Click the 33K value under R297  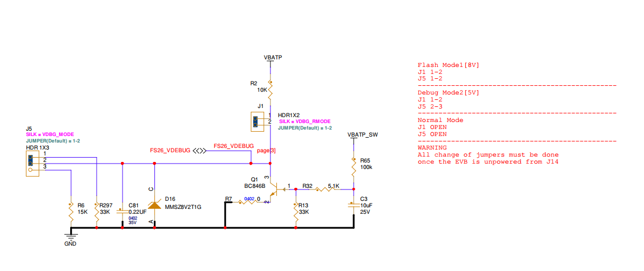pos(105,212)
